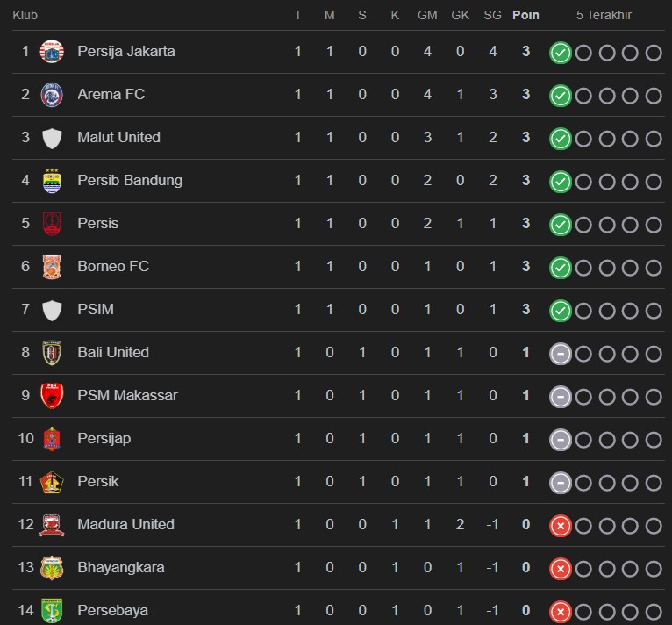Open the truncated Bhayangkara team name

coord(130,567)
